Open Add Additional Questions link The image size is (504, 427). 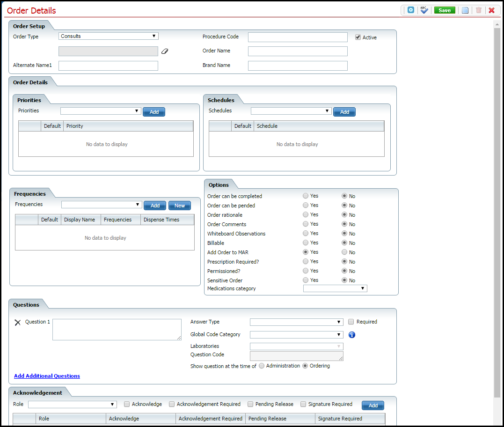(47, 376)
